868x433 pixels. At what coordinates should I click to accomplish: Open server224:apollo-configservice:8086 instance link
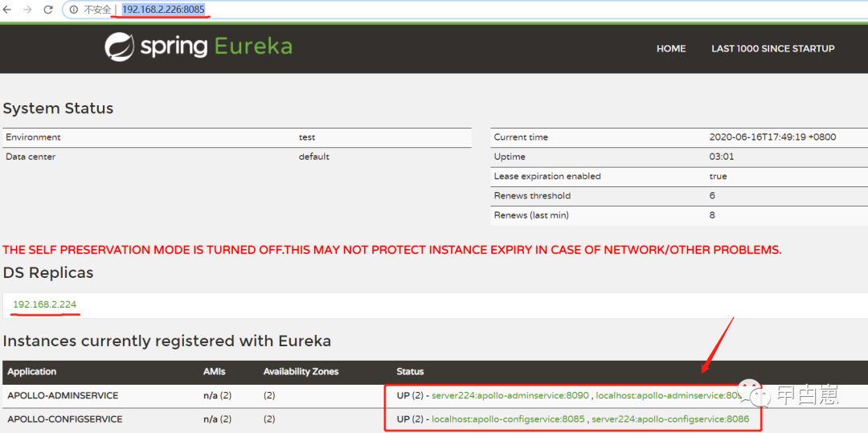tap(670, 419)
